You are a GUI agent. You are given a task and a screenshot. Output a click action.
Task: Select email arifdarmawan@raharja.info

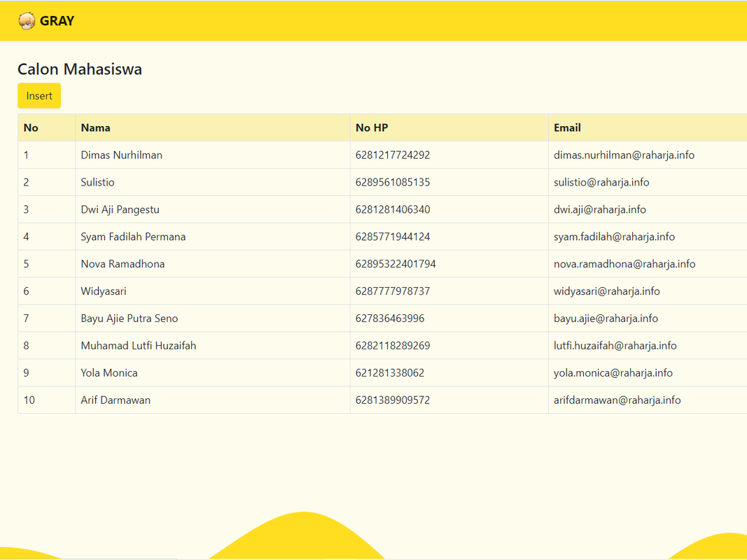click(617, 400)
